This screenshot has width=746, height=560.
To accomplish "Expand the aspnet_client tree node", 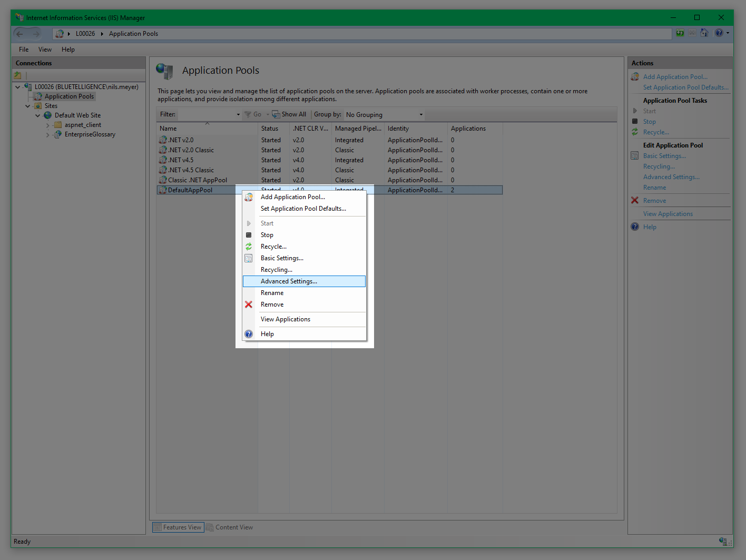I will [47, 125].
